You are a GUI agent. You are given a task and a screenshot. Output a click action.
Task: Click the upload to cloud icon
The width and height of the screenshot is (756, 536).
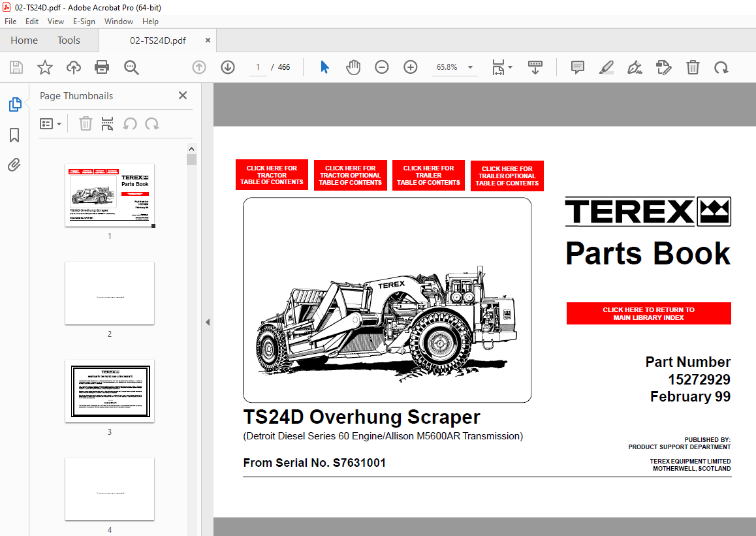click(x=74, y=67)
